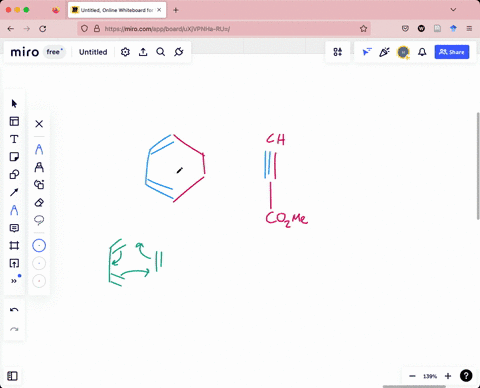
Task: Go back in browser history
Action: tap(11, 29)
